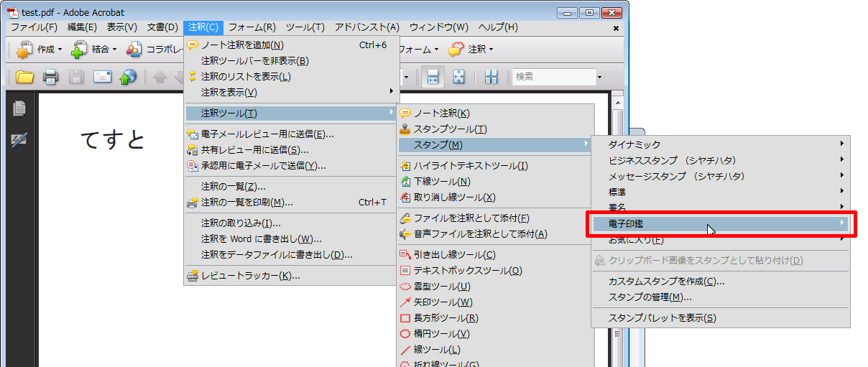Select 楕円ツール(V) oval tool

pyautogui.click(x=497, y=334)
